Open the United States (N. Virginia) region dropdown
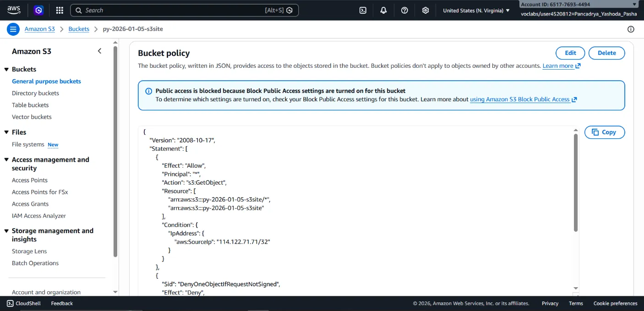644x311 pixels. click(x=476, y=10)
